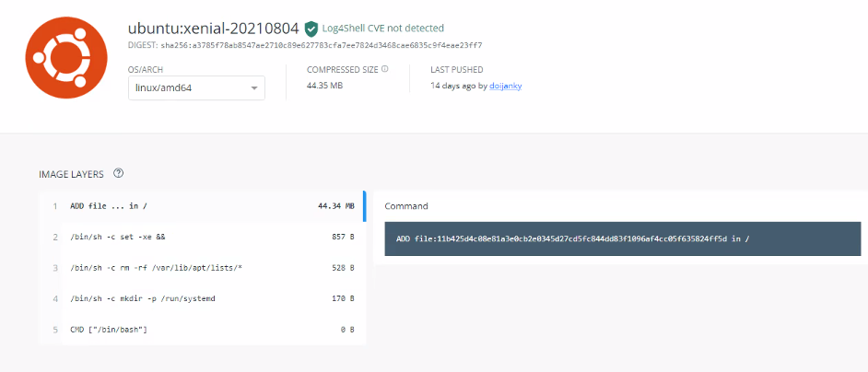Click the 857 B size of layer 2

339,237
